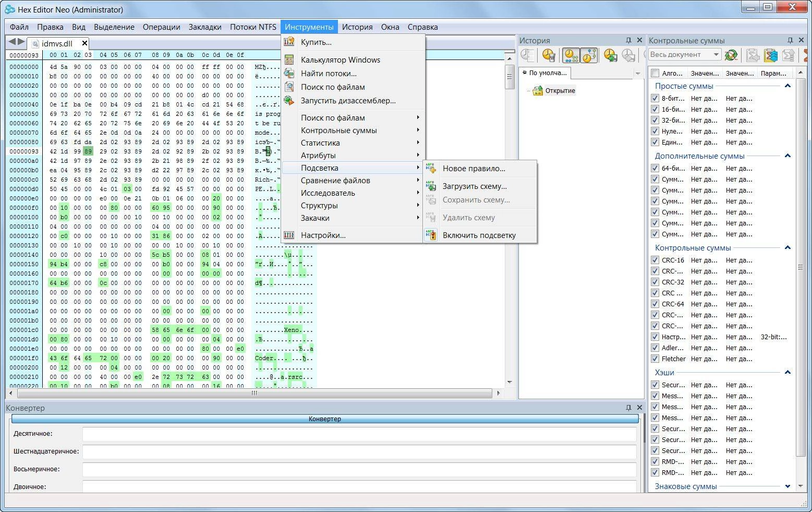
Task: Pin the Конвертер panel
Action: point(628,407)
